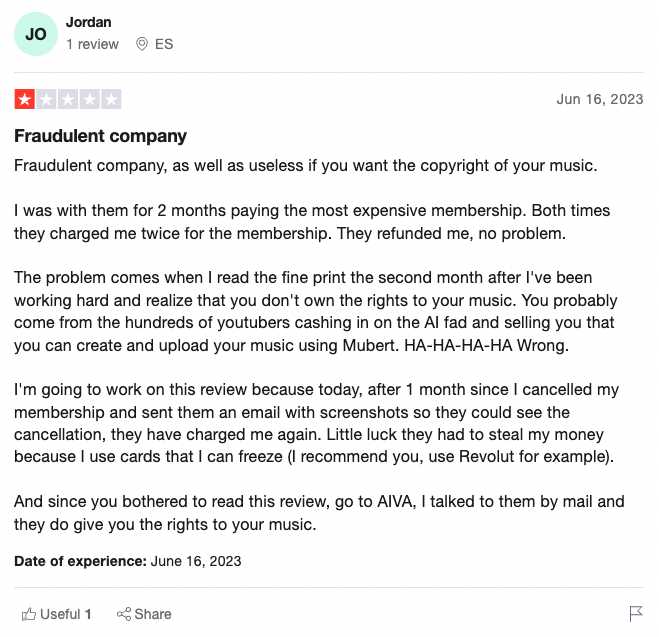Share this review
Viewport: 659px width, 637px height.
(x=144, y=614)
